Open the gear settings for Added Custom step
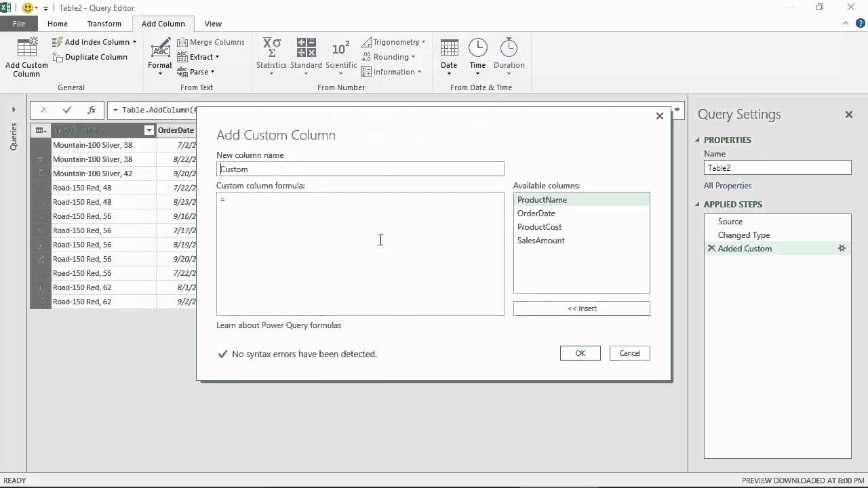 (842, 249)
